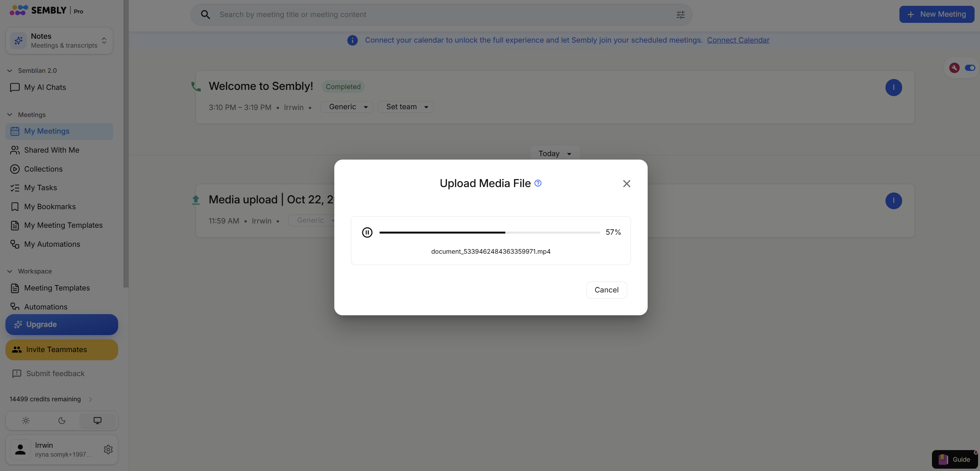Collapse the Meetings section
This screenshot has width=980, height=471.
[10, 115]
